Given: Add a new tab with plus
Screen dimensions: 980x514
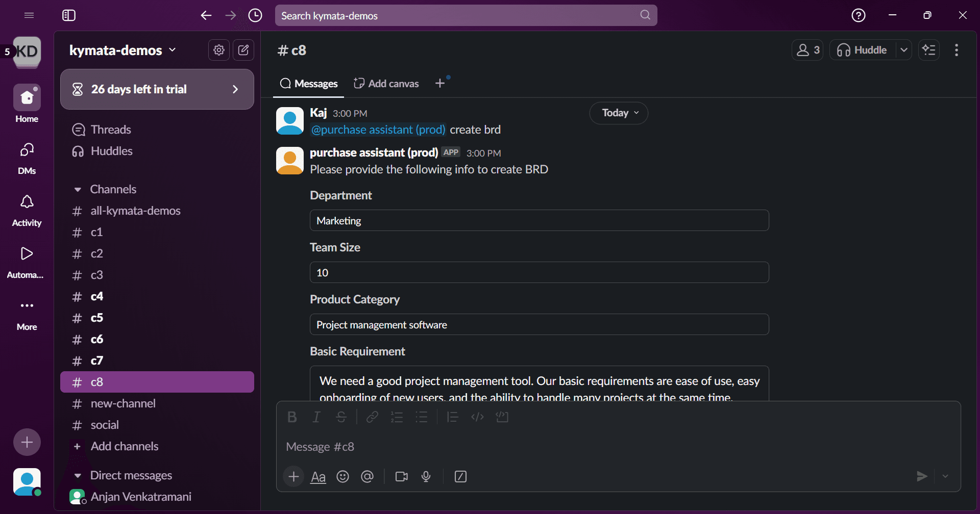Looking at the screenshot, I should click(x=440, y=83).
